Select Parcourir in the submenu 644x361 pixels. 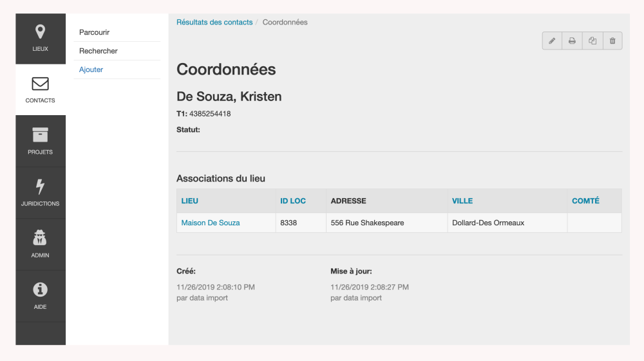pyautogui.click(x=95, y=32)
